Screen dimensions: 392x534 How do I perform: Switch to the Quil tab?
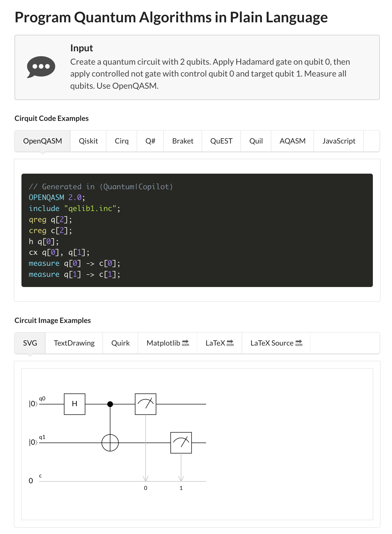tap(256, 141)
